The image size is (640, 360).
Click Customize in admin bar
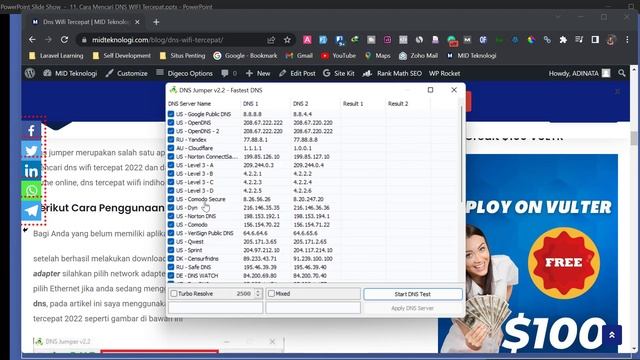126,73
